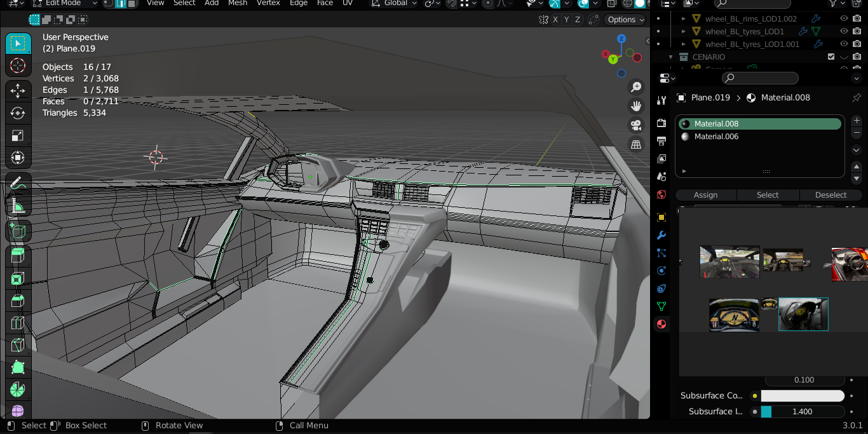Toggle camera view icon in viewport
The height and width of the screenshot is (434, 868).
[636, 125]
